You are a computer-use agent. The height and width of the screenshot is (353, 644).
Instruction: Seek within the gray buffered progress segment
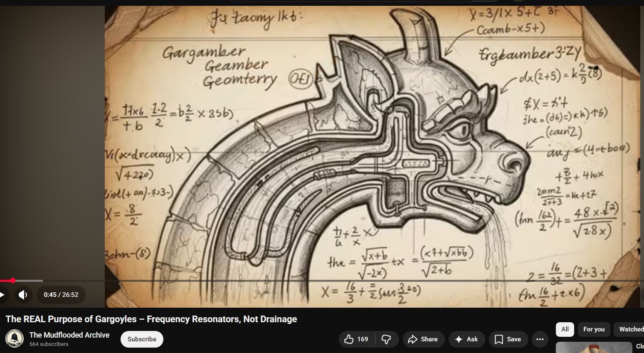[29, 281]
